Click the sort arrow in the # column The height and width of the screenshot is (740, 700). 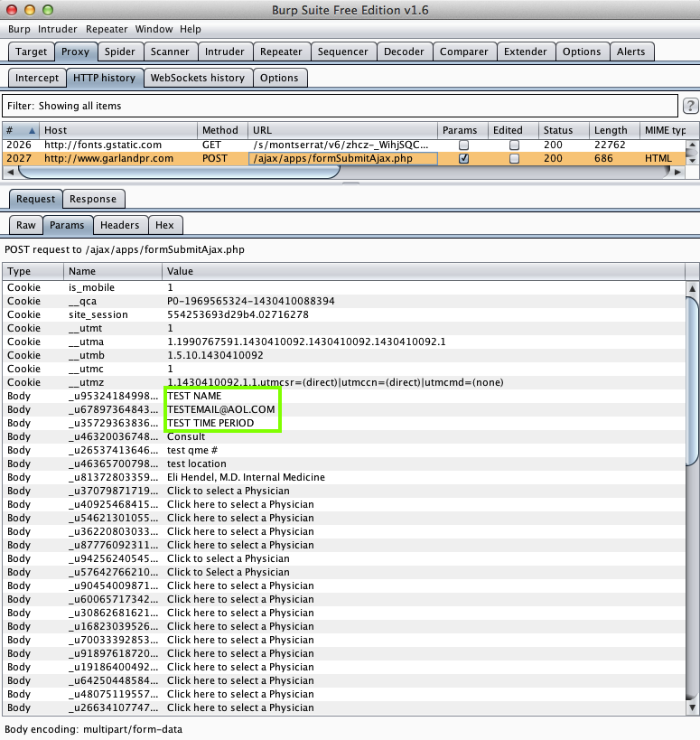coord(33,131)
